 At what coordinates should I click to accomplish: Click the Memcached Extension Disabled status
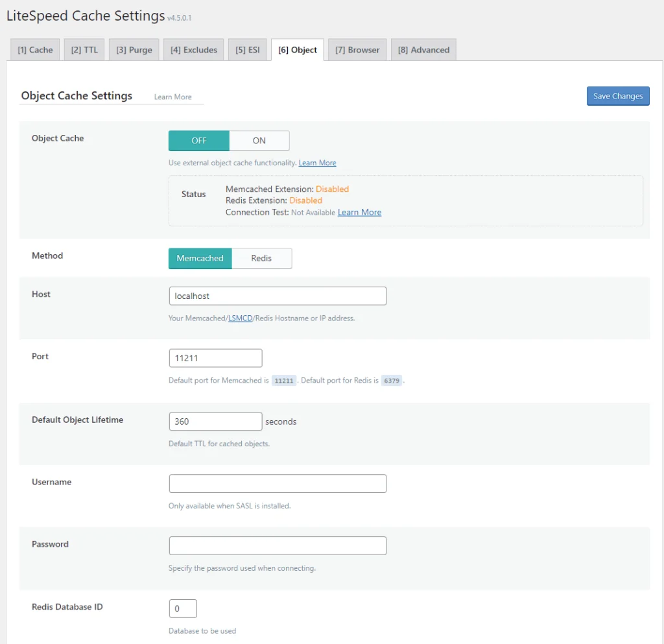[332, 189]
